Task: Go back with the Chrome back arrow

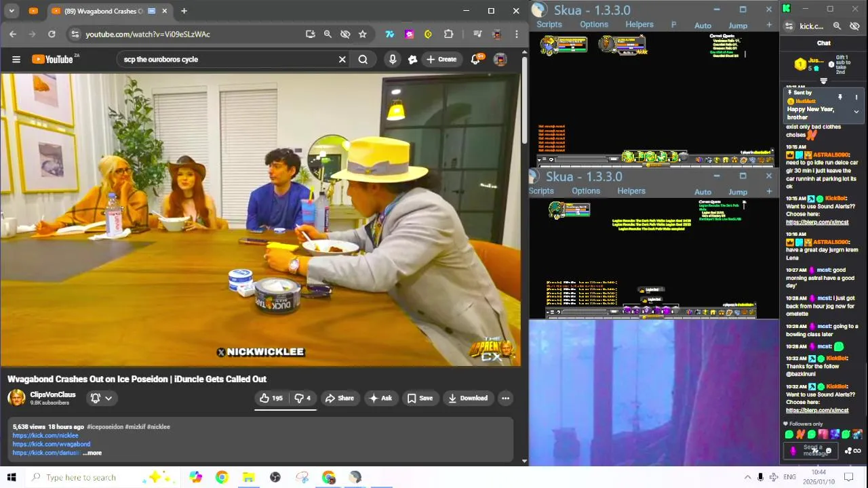Action: point(13,34)
